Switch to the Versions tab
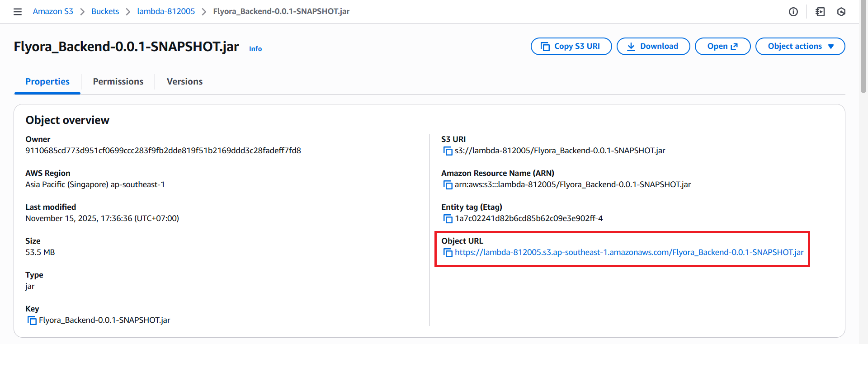Screen dimensions: 868x382 184,81
